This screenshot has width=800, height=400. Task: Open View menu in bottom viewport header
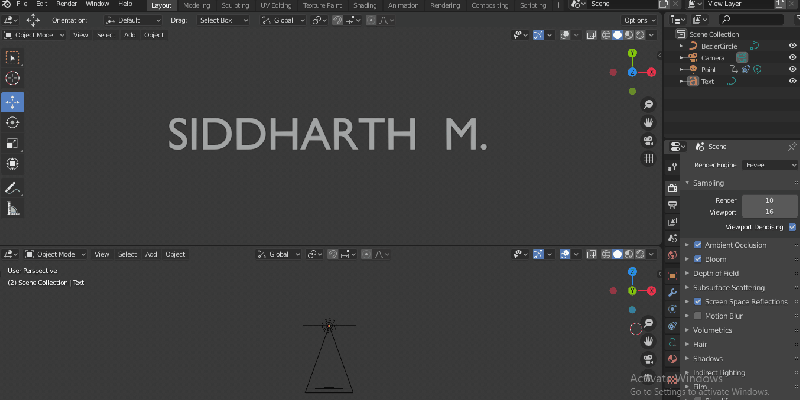click(x=102, y=254)
